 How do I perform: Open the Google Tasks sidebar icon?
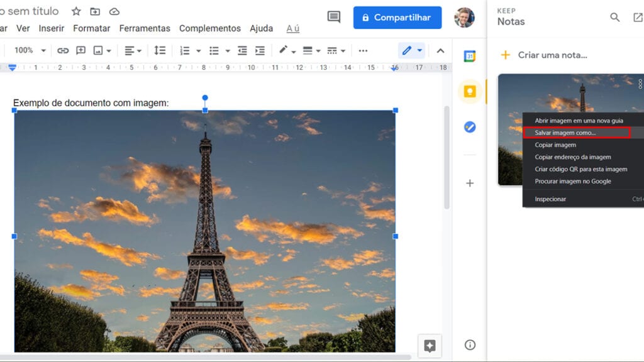point(469,127)
